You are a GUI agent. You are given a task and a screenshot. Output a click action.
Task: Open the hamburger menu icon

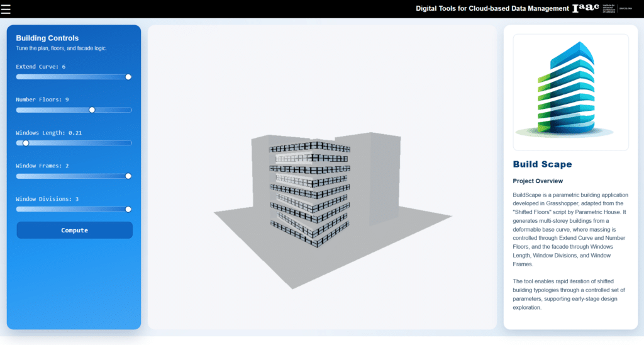click(6, 9)
